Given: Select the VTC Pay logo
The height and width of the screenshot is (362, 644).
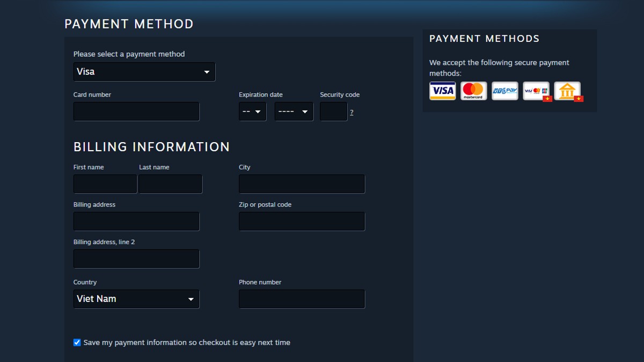Looking at the screenshot, I should 504,91.
